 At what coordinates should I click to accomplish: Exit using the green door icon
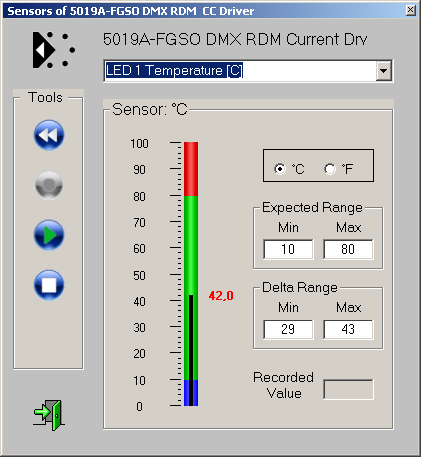tap(49, 415)
